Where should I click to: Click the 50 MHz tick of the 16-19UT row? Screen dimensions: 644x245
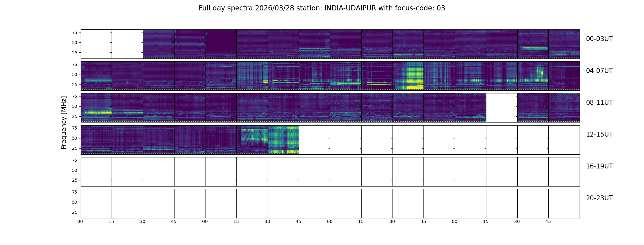click(75, 170)
